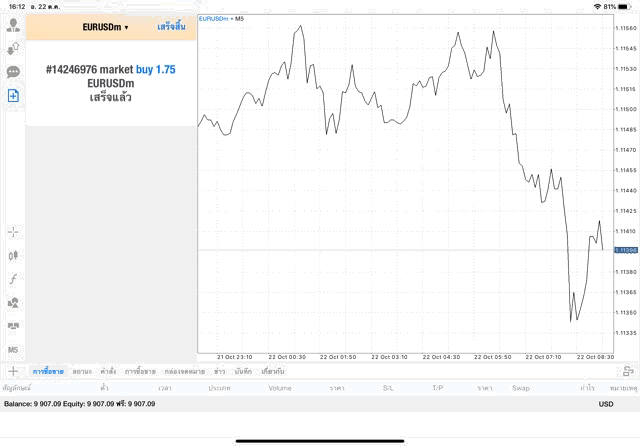Viewport: 640px width, 447px height.
Task: Tap the new order document icon
Action: 14,96
